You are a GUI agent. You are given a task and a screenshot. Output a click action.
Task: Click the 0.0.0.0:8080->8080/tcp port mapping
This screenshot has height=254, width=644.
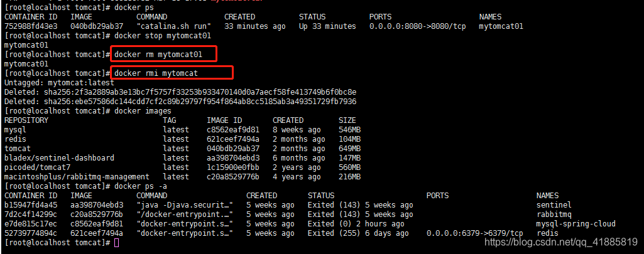(417, 26)
